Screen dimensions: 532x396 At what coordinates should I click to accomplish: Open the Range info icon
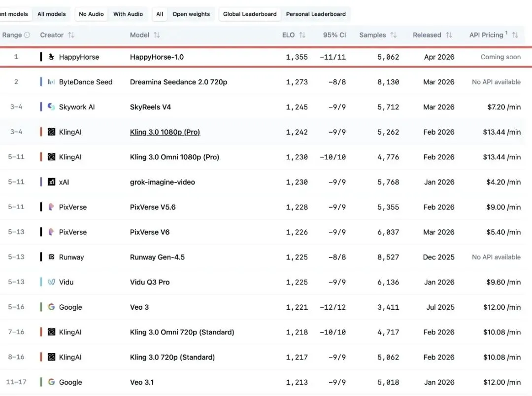(x=27, y=35)
